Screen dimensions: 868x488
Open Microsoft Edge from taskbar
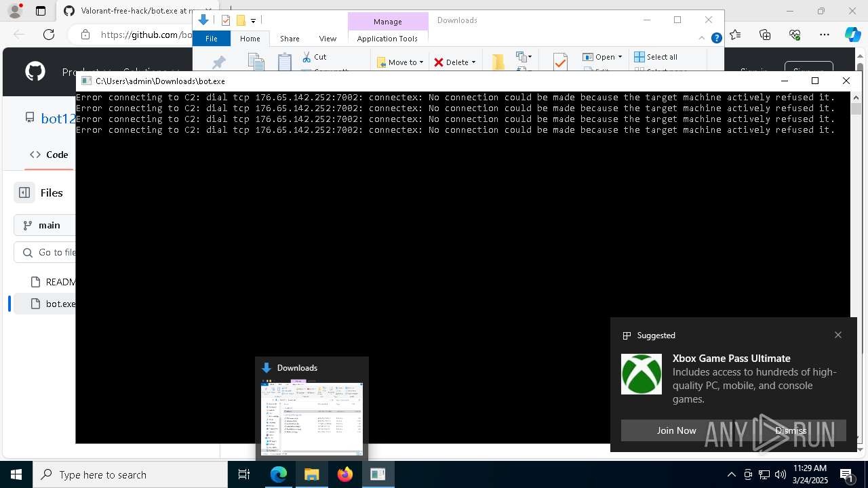(279, 474)
